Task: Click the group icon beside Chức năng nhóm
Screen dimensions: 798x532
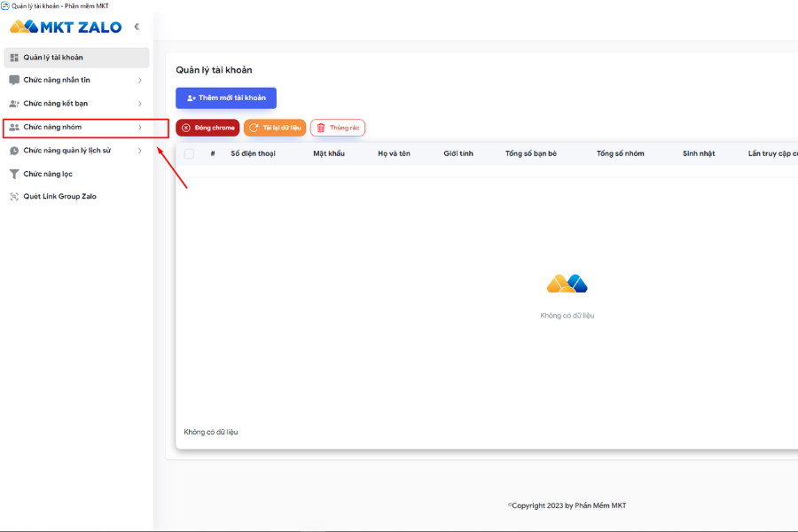Action: [14, 128]
